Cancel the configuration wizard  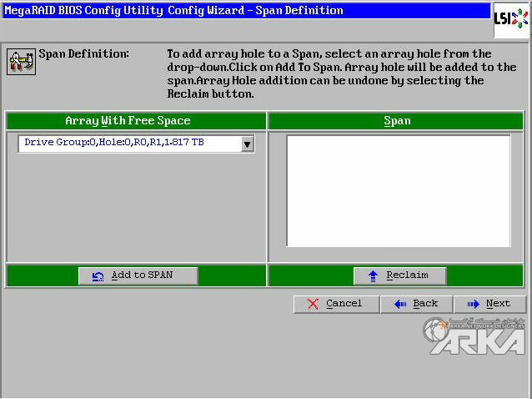click(334, 304)
